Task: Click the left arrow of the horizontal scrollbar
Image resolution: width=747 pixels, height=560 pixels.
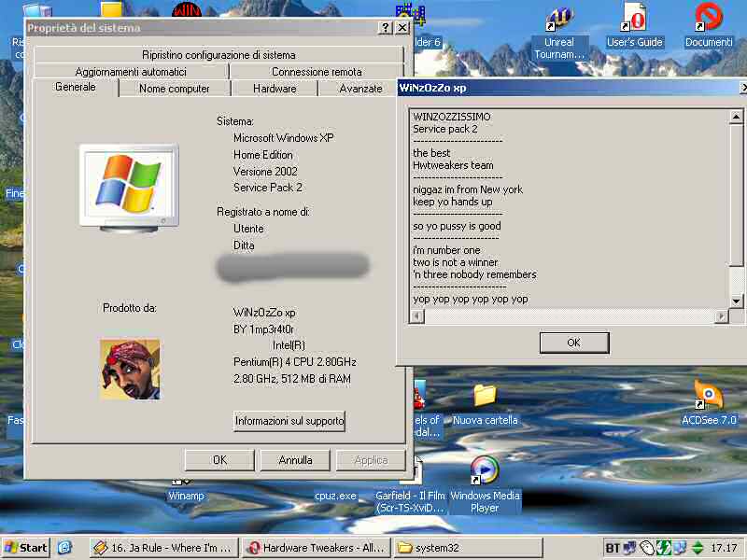Action: (417, 315)
